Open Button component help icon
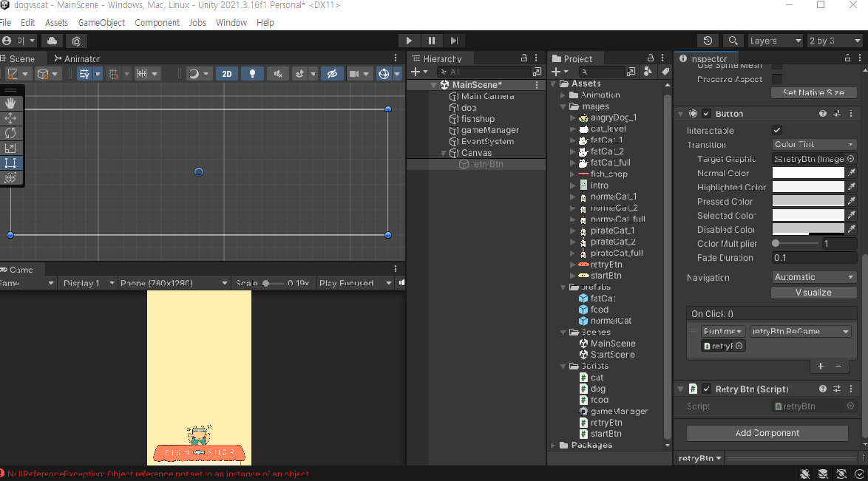Image resolution: width=868 pixels, height=481 pixels. pos(823,114)
